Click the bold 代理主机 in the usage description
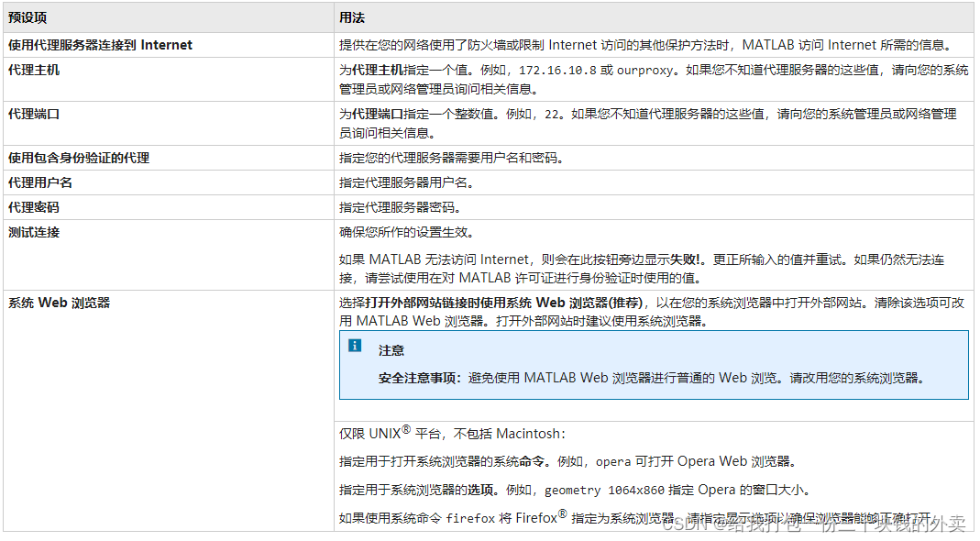Screen dimensions: 980x541 [378, 70]
